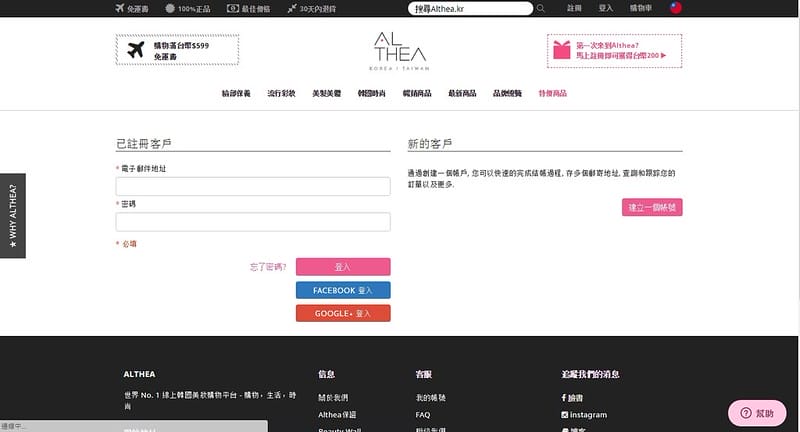The width and height of the screenshot is (800, 432).
Task: Click the first-time Althea 台幣200 promo text
Action: click(621, 50)
